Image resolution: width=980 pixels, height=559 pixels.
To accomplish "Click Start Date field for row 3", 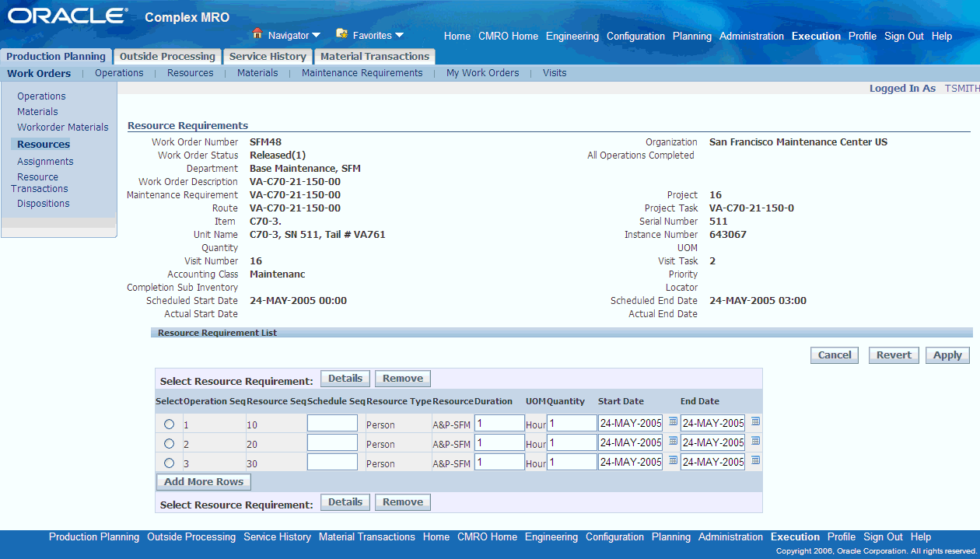I will [630, 462].
